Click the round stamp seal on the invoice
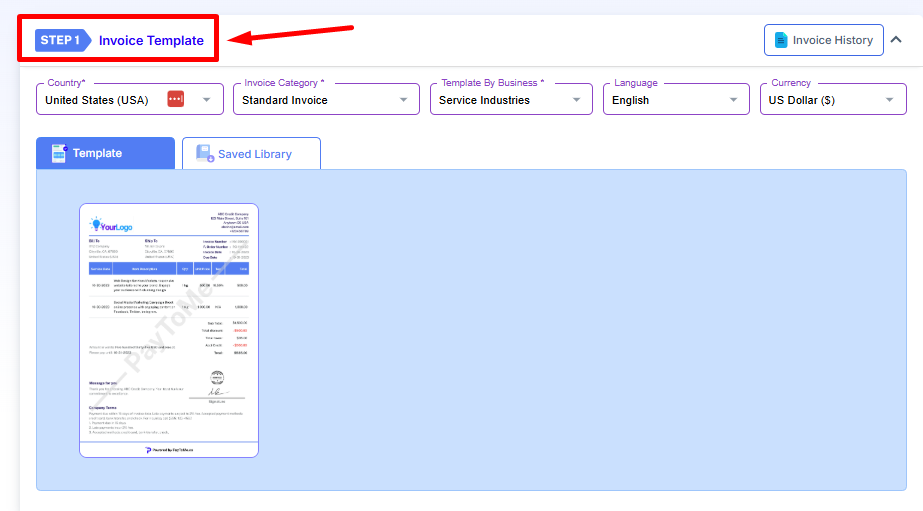The image size is (923, 511). pyautogui.click(x=217, y=378)
